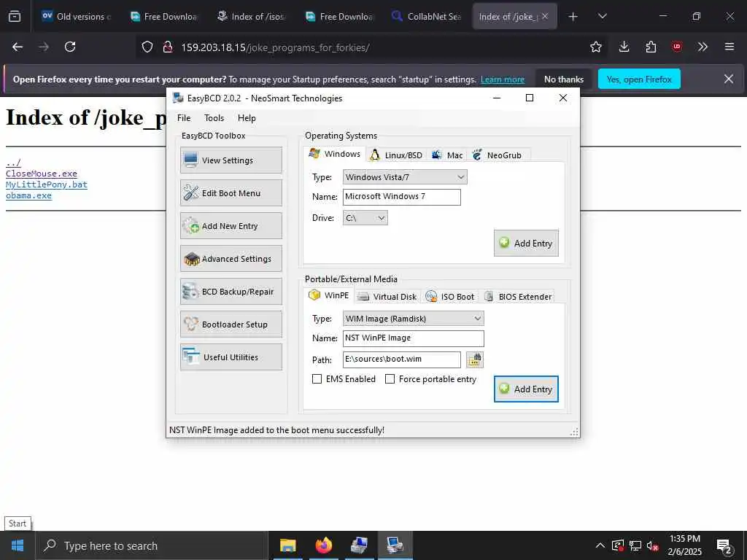The image size is (747, 560).
Task: Reload the Firefox page
Action: 70,47
